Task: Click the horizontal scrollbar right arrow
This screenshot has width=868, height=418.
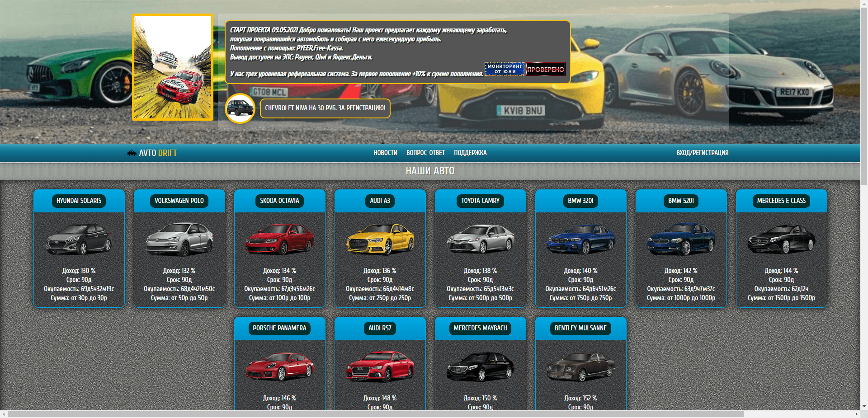Action: [x=856, y=414]
